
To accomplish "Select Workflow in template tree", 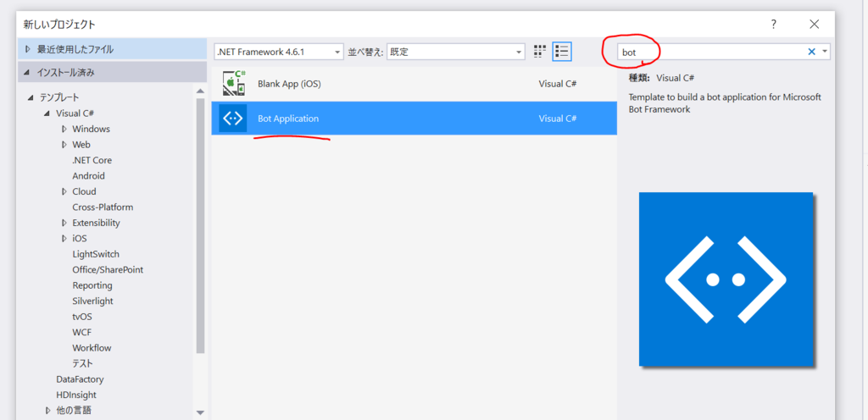I will pos(92,348).
